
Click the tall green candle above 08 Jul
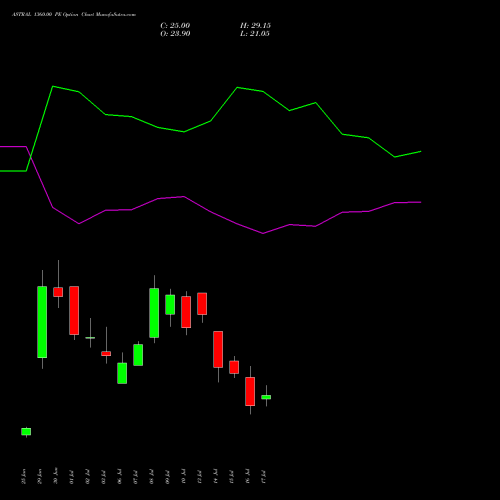(154, 313)
